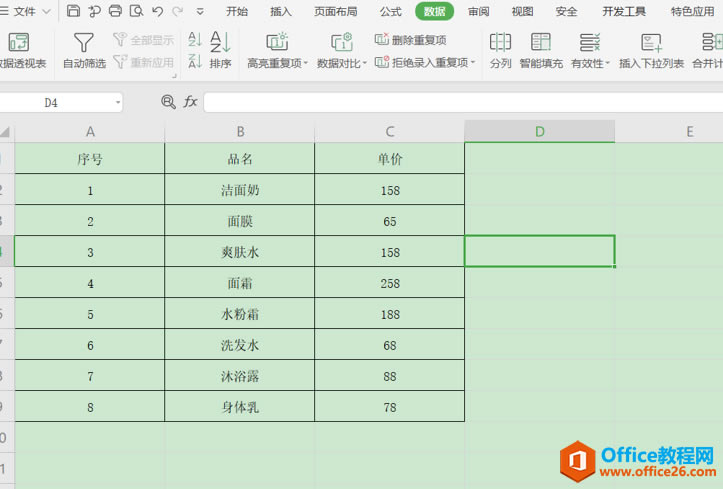Expand the arrow beside 文件
Viewport: 723px width, 489px height.
pos(46,12)
